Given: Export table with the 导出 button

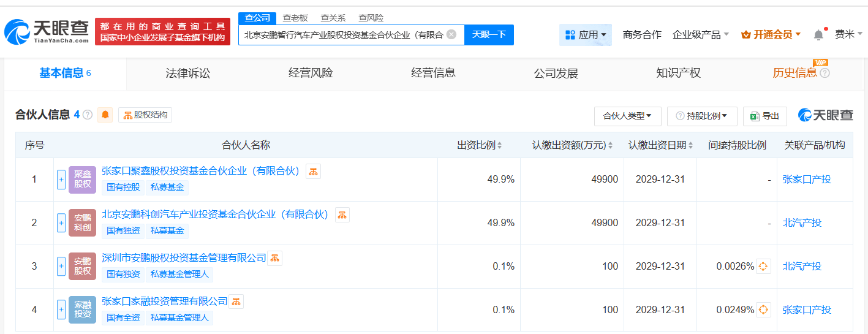Looking at the screenshot, I should tap(764, 116).
